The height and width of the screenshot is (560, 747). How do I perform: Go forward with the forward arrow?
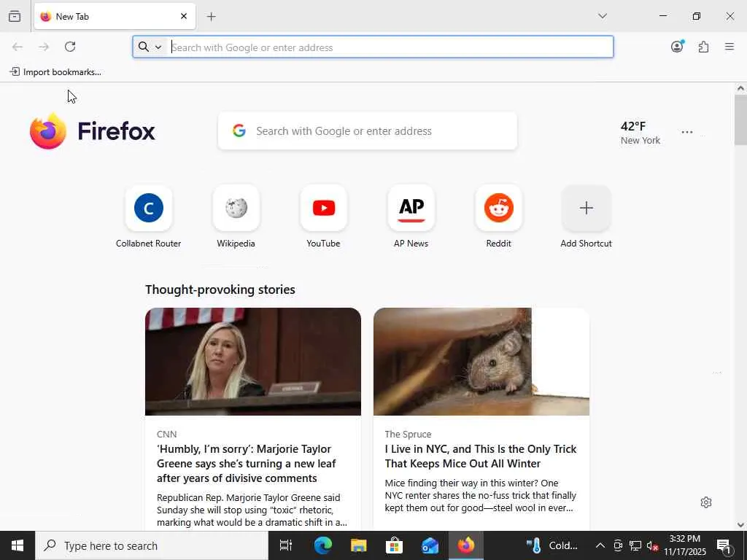(44, 47)
